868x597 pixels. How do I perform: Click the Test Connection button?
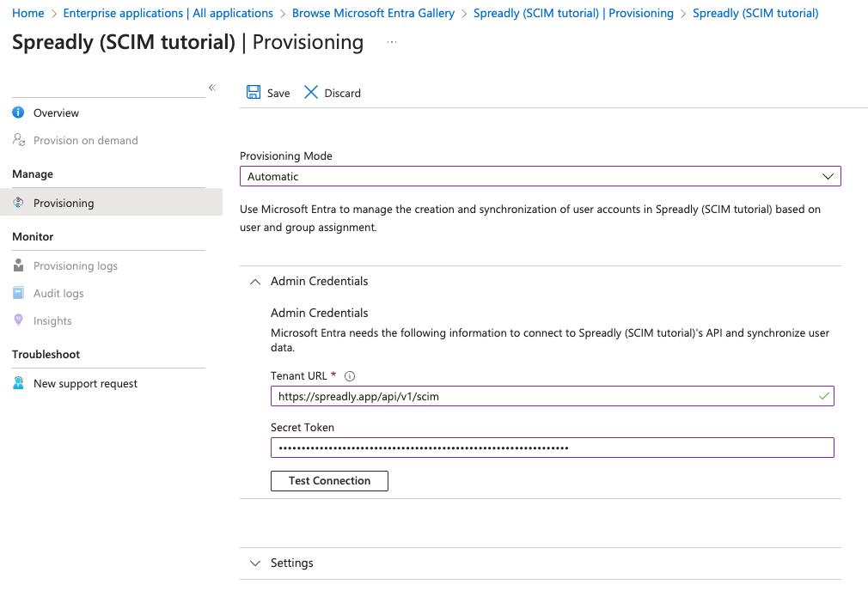pos(329,480)
